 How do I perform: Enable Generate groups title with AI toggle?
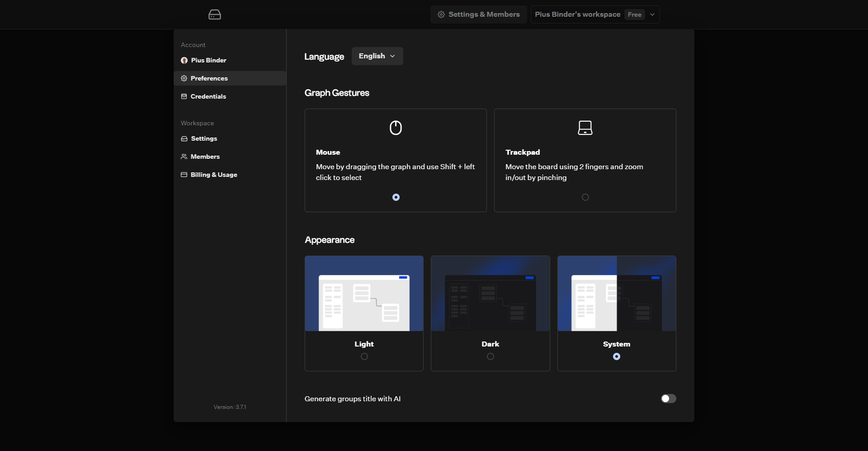click(668, 399)
